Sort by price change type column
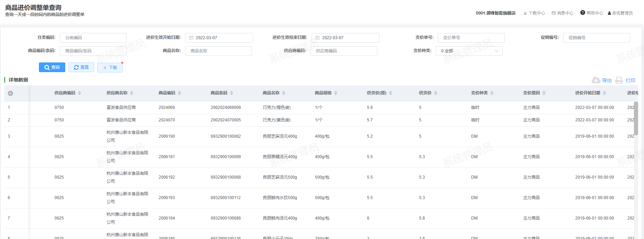644x239 pixels. [x=492, y=93]
